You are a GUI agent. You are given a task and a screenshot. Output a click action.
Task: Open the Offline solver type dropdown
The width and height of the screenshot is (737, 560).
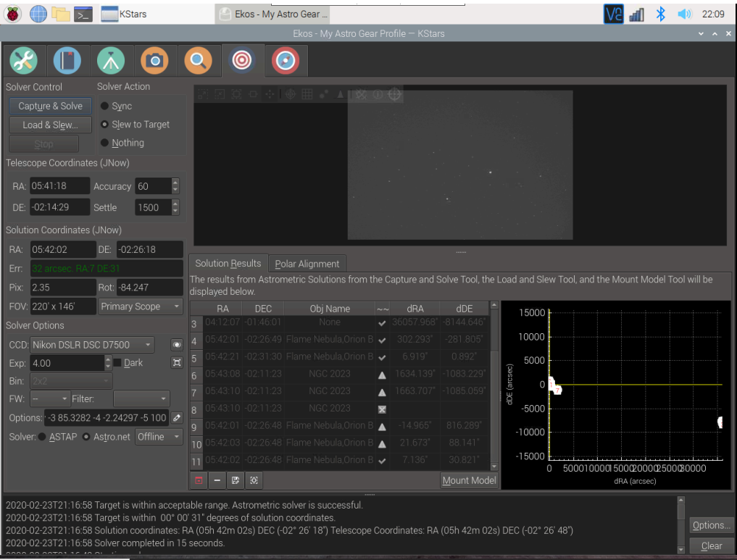click(159, 437)
